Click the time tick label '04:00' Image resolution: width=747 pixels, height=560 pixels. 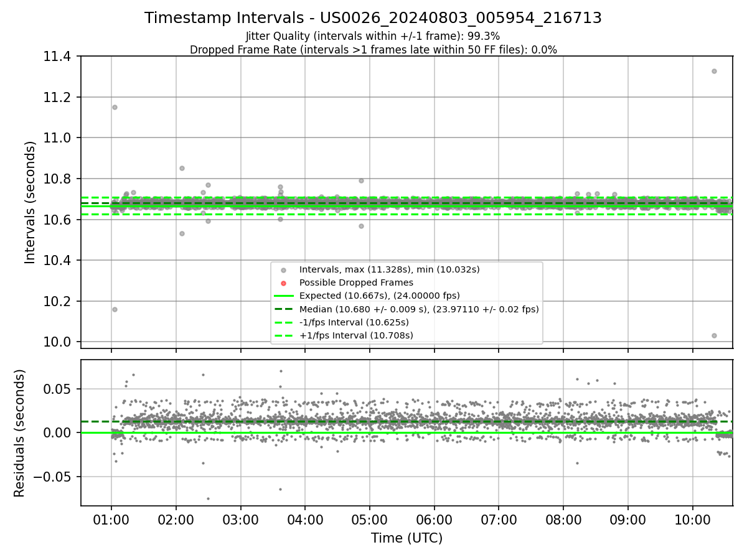[305, 519]
